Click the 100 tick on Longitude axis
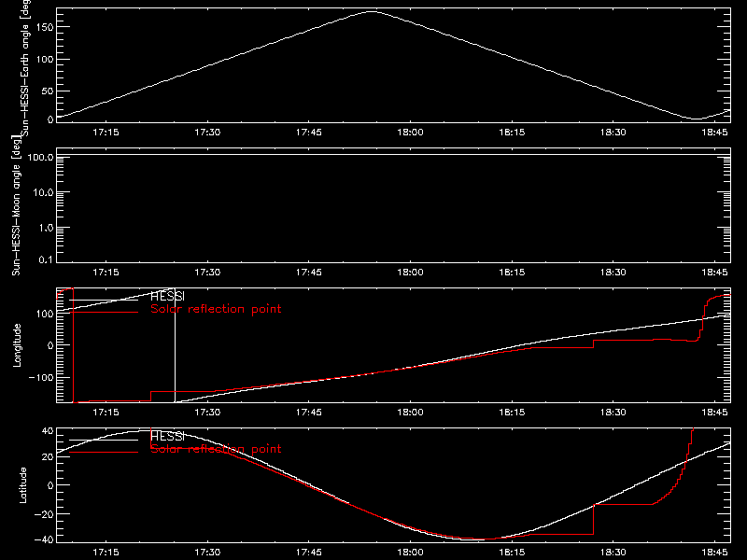Screen dimensions: 747x560 pyautogui.click(x=44, y=314)
